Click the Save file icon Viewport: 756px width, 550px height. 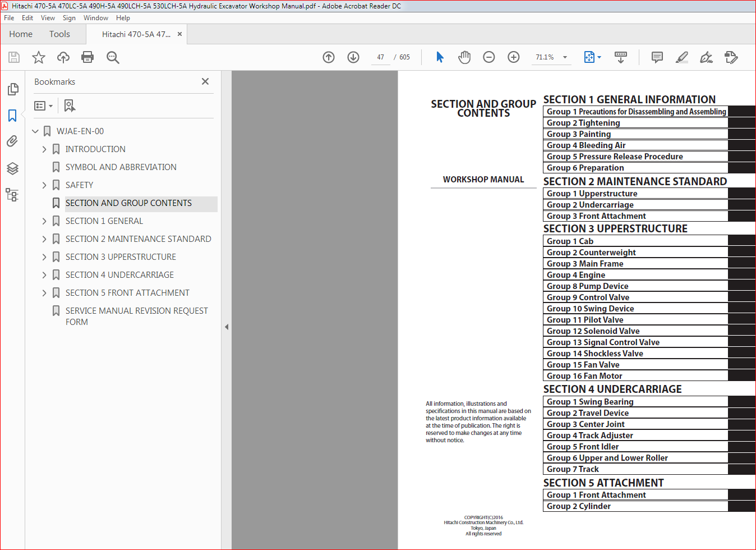click(x=14, y=57)
